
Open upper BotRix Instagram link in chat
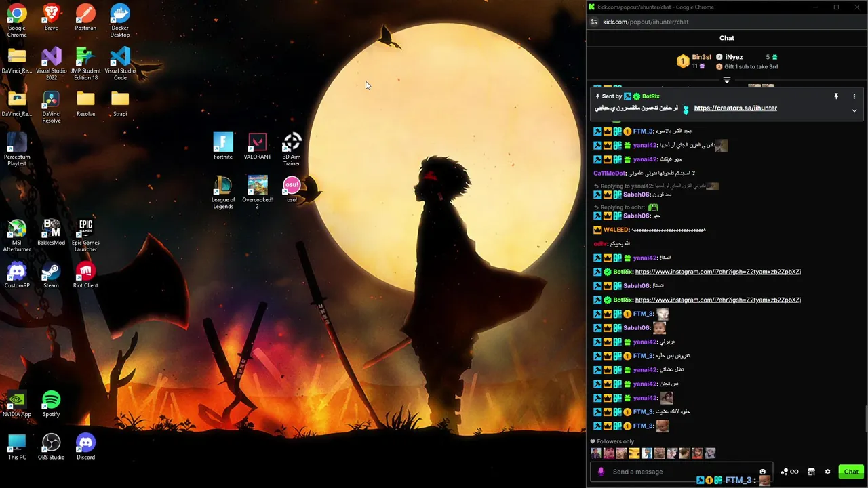click(x=718, y=272)
